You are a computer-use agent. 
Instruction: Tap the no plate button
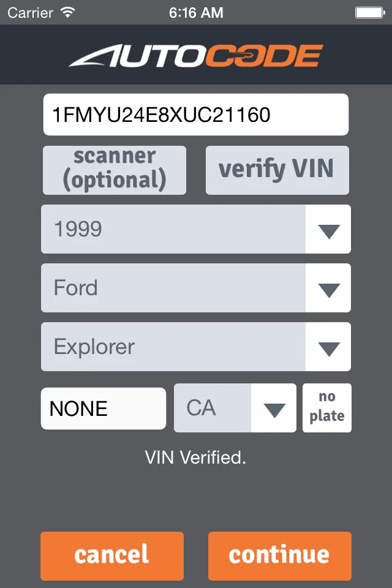point(326,408)
